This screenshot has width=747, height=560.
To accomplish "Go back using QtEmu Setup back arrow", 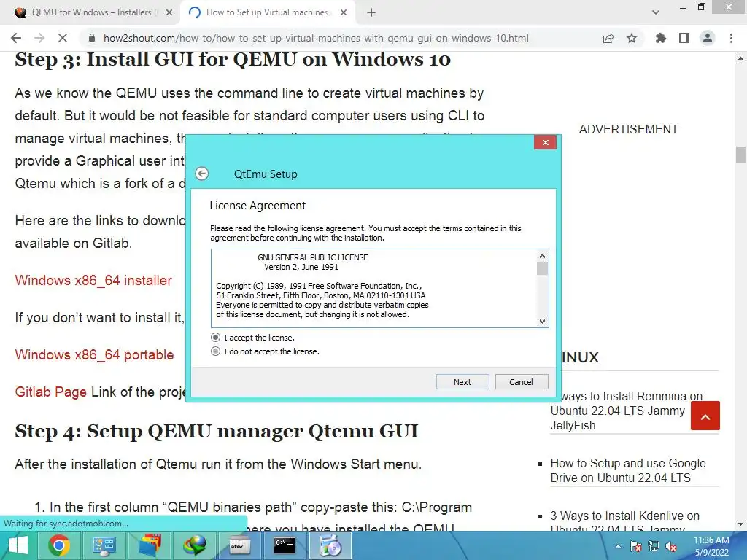I will tap(202, 174).
